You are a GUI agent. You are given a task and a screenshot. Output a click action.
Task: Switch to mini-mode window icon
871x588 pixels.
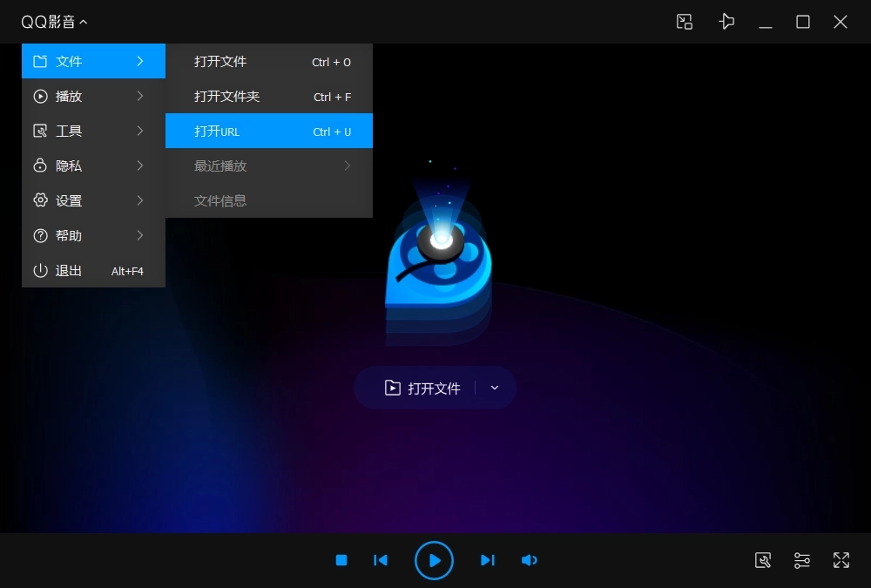[685, 22]
